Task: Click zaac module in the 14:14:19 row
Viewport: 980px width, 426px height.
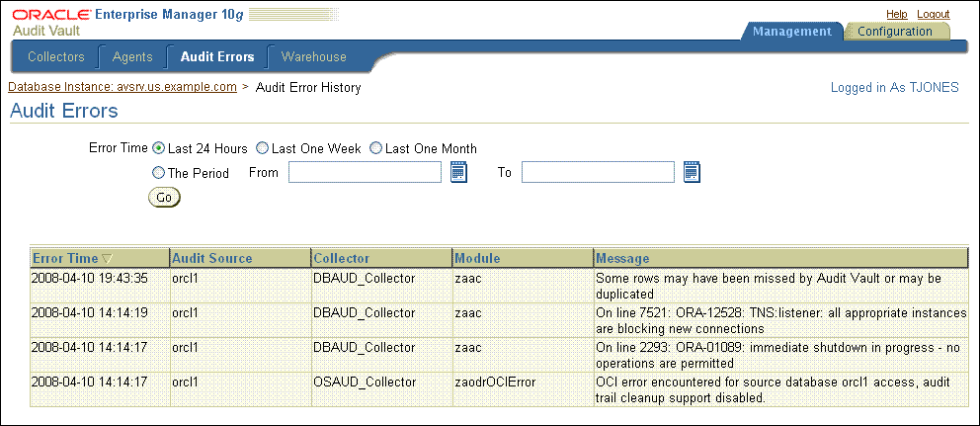Action: click(x=468, y=312)
